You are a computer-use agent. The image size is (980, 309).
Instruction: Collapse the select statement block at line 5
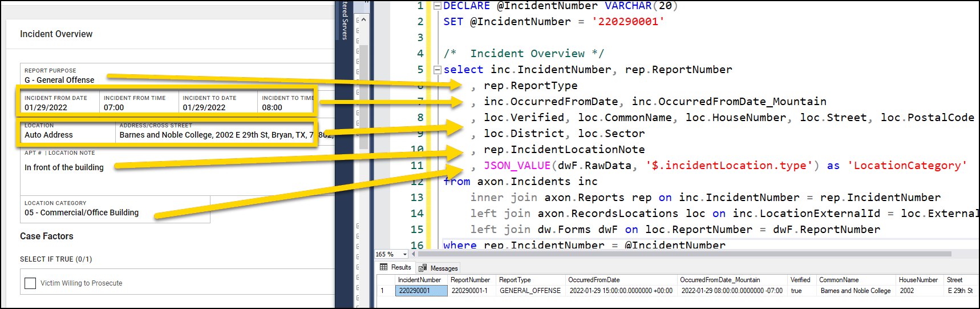click(438, 70)
